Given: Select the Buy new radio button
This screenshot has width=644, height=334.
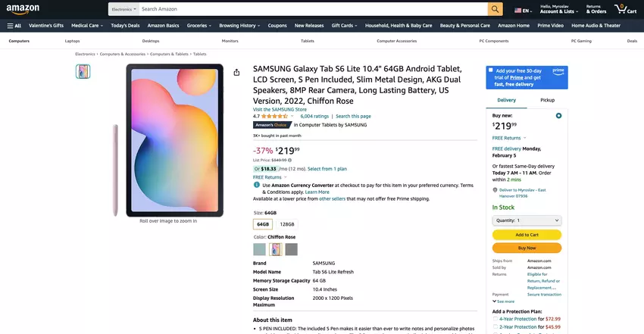Looking at the screenshot, I should pos(558,116).
